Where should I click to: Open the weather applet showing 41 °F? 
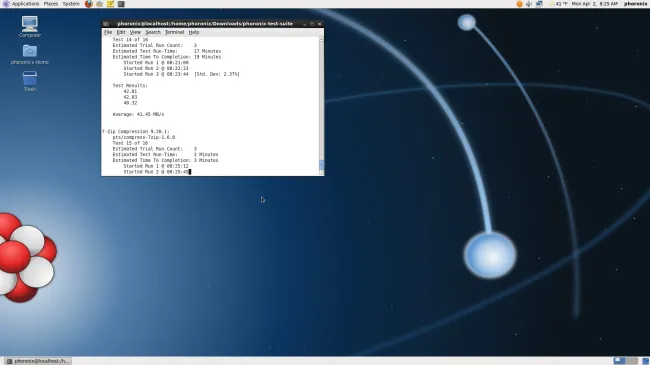click(x=558, y=4)
